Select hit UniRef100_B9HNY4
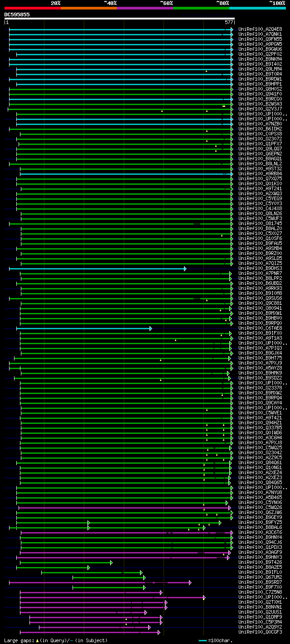 [260, 537]
